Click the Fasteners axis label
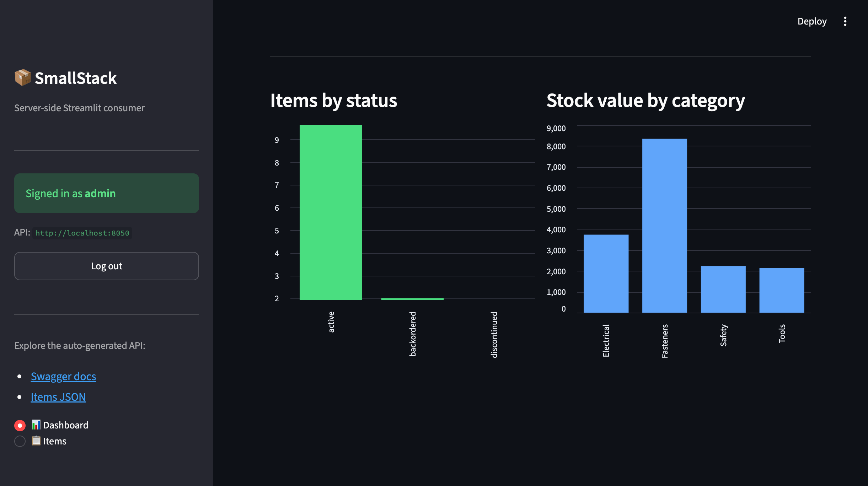Viewport: 868px width, 486px height. [x=665, y=341]
